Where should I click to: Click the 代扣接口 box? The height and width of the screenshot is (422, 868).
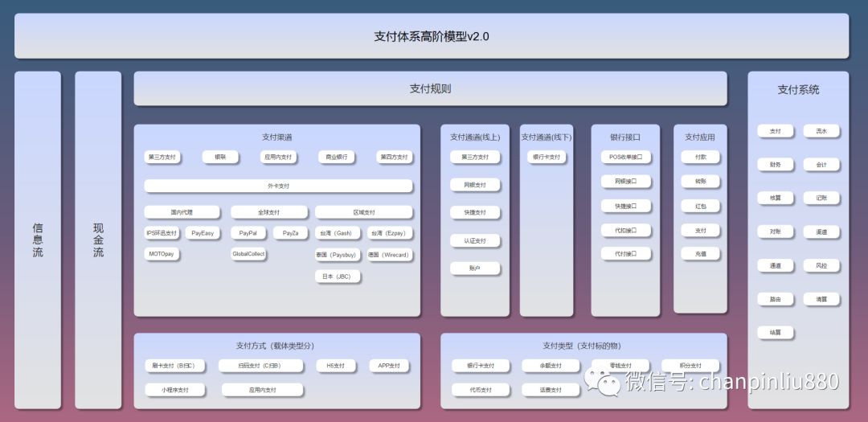[x=625, y=230]
